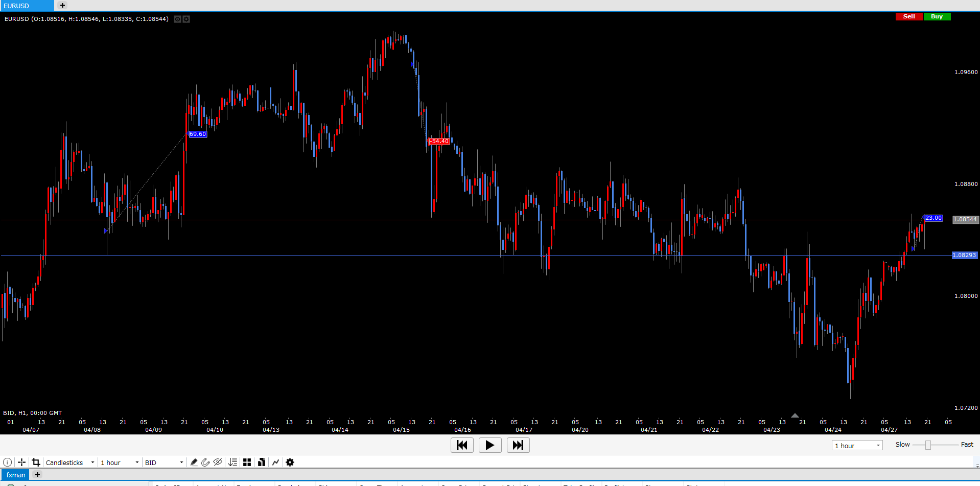980x486 pixels.
Task: Select the EURUSD chart tab
Action: coord(27,6)
